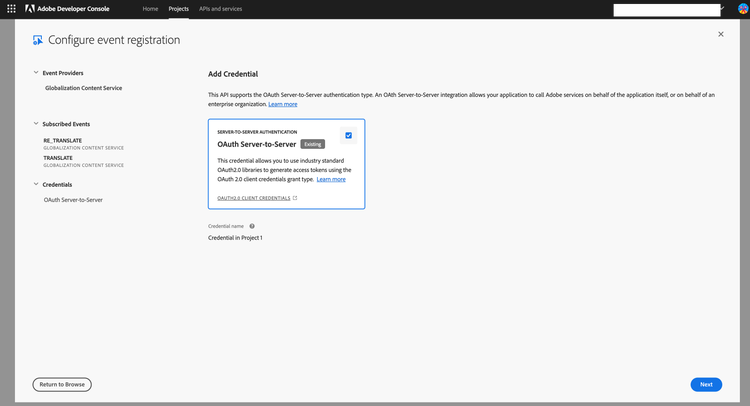Select OAuth Server-to-Server in sidebar
Viewport: 750px width, 406px height.
pos(73,200)
